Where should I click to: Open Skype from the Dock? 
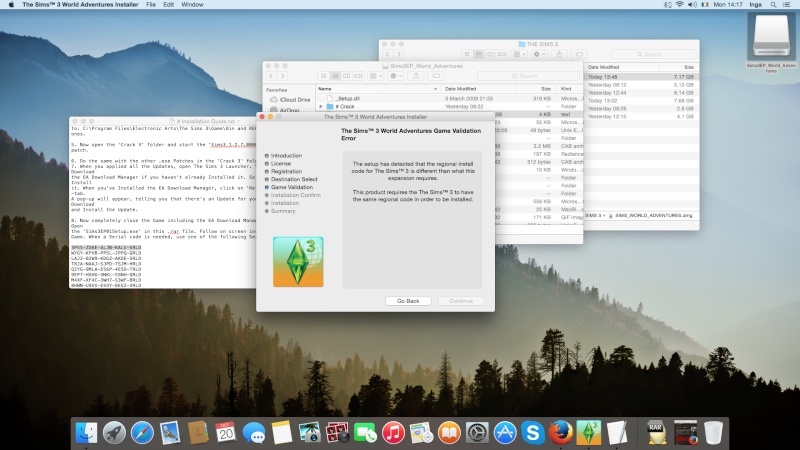[x=533, y=433]
